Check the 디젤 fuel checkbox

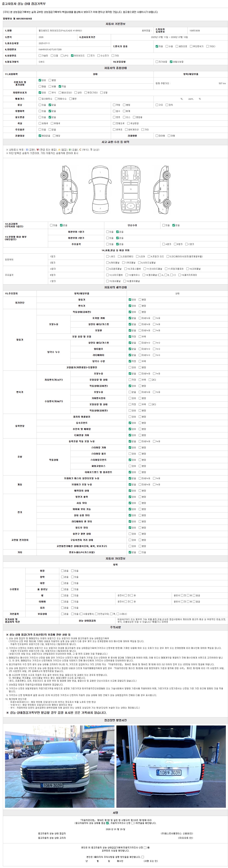tap(52, 56)
